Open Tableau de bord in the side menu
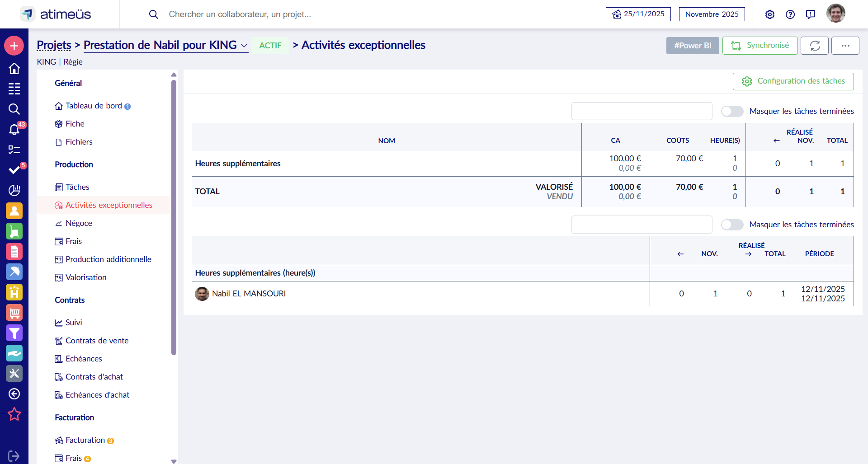 click(94, 106)
